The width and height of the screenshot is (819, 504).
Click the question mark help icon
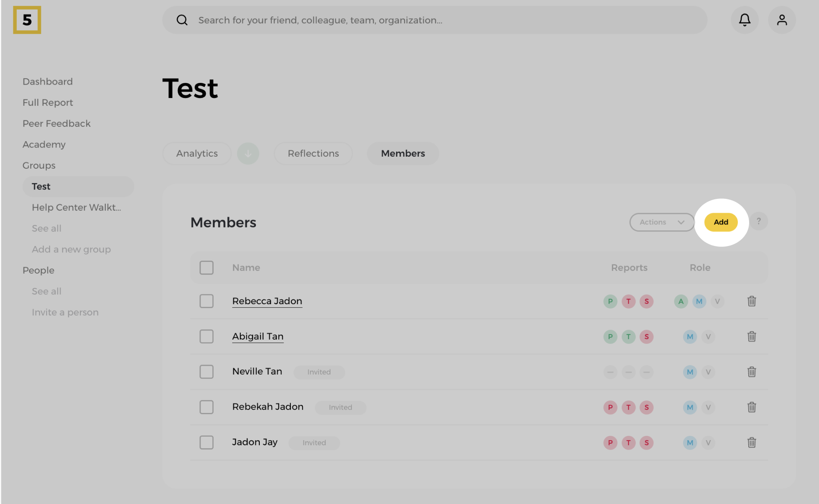tap(758, 222)
